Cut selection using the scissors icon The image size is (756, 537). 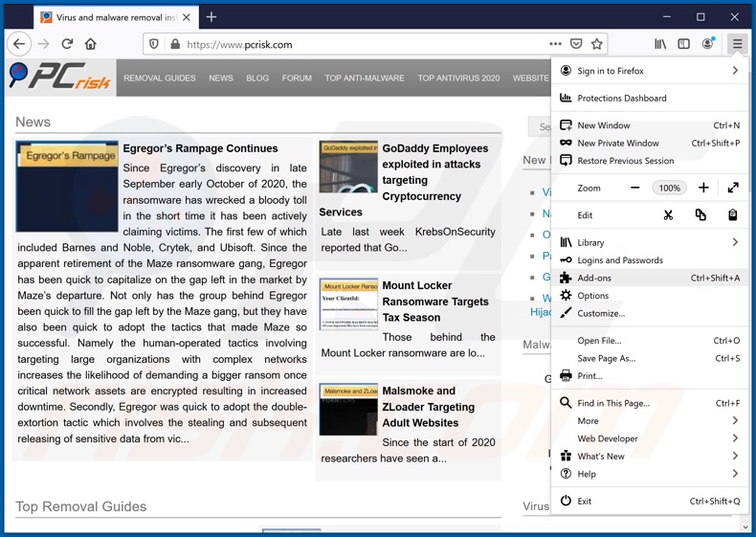pyautogui.click(x=668, y=215)
